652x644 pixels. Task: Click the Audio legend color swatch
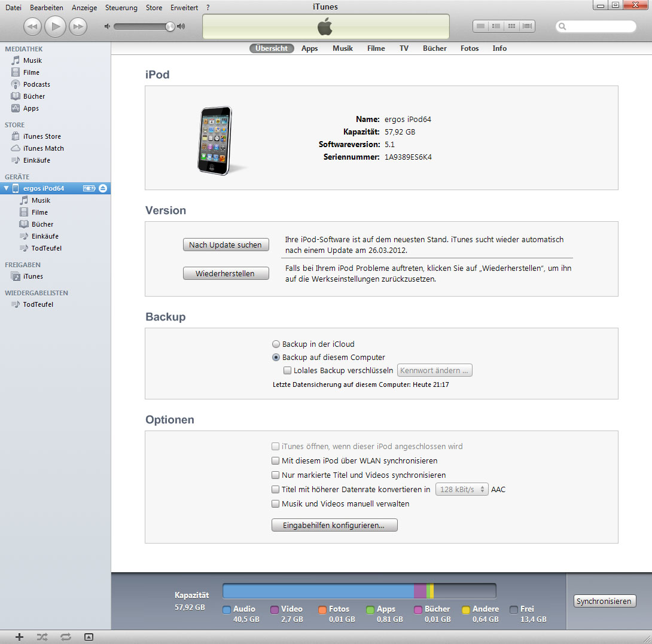click(x=227, y=609)
